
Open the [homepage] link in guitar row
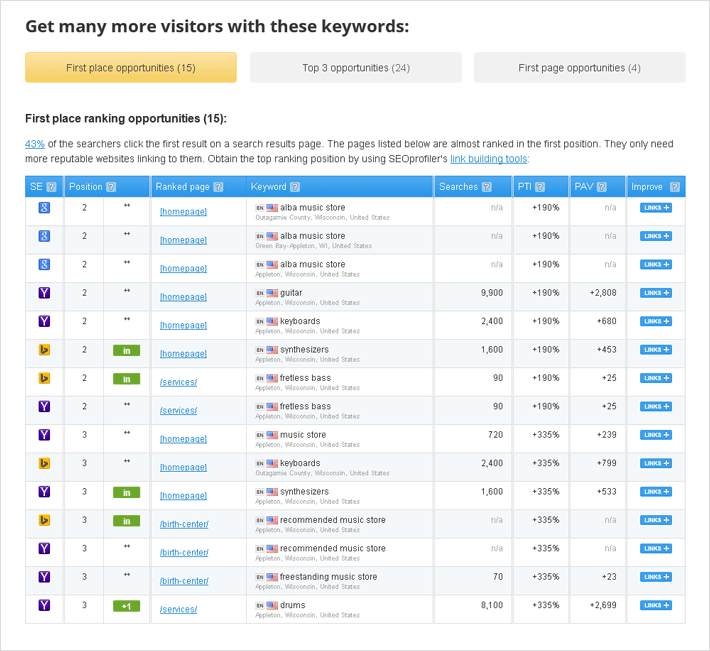[183, 297]
